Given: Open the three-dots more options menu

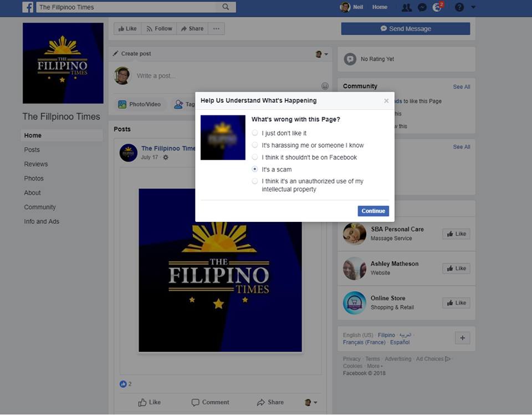Looking at the screenshot, I should coord(216,29).
